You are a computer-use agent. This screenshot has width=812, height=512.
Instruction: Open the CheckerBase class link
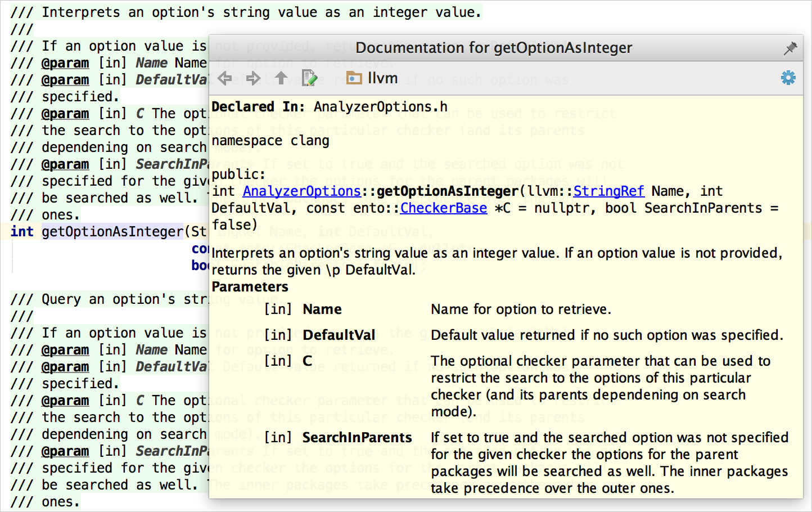[x=443, y=208]
